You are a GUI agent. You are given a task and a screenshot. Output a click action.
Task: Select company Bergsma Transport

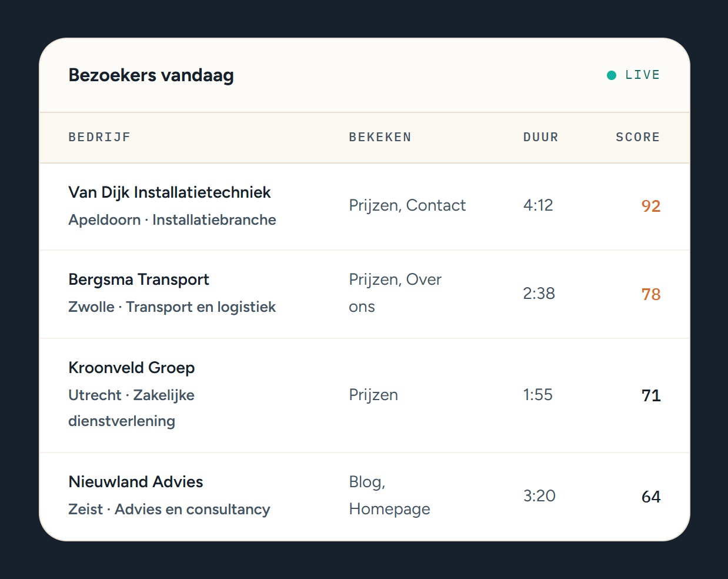[x=139, y=279]
